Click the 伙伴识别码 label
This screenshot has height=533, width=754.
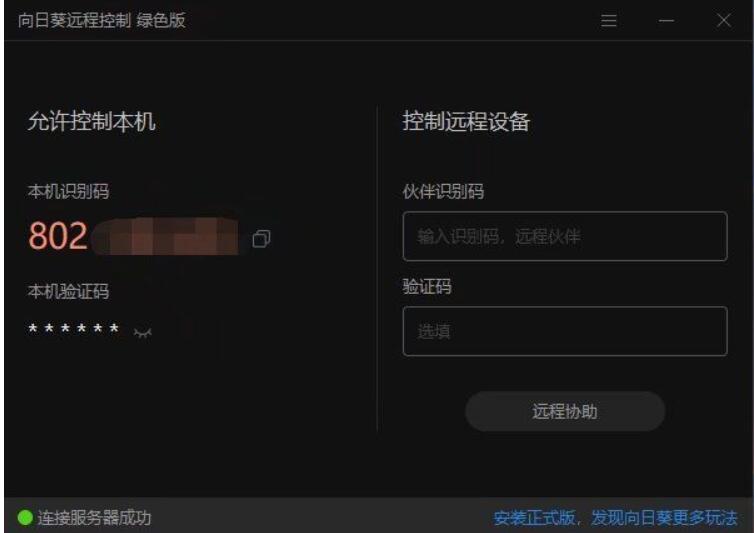point(443,191)
